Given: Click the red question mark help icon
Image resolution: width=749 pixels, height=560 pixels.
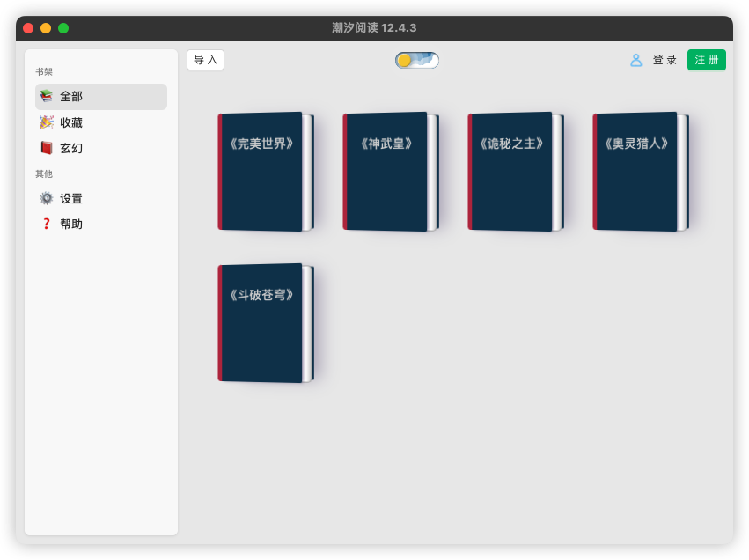Looking at the screenshot, I should click(46, 224).
